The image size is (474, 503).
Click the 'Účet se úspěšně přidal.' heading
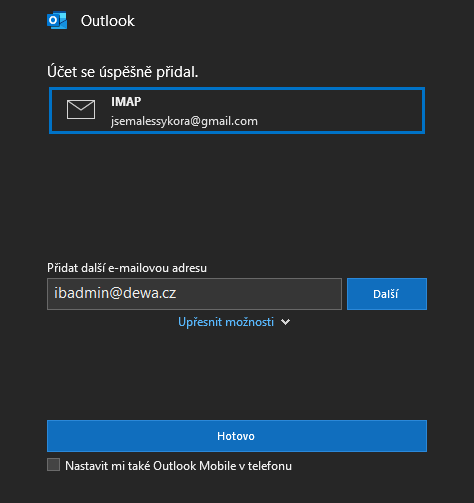(x=123, y=72)
